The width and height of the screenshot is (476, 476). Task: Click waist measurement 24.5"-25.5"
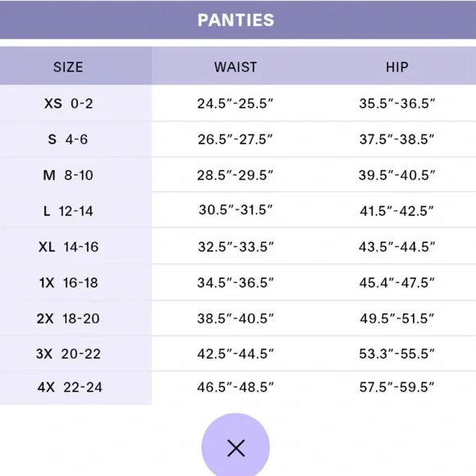coord(236,103)
